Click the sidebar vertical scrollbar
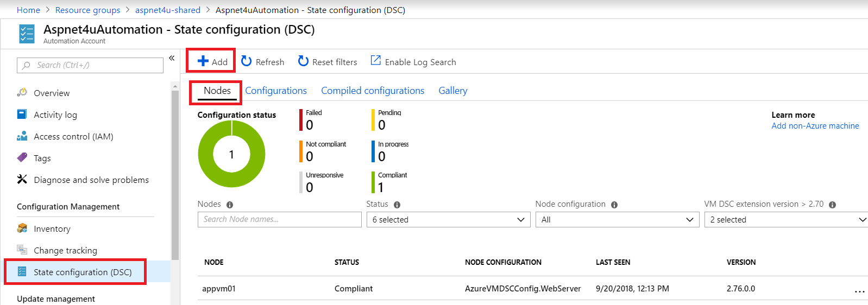This screenshot has height=305, width=868. [x=175, y=174]
